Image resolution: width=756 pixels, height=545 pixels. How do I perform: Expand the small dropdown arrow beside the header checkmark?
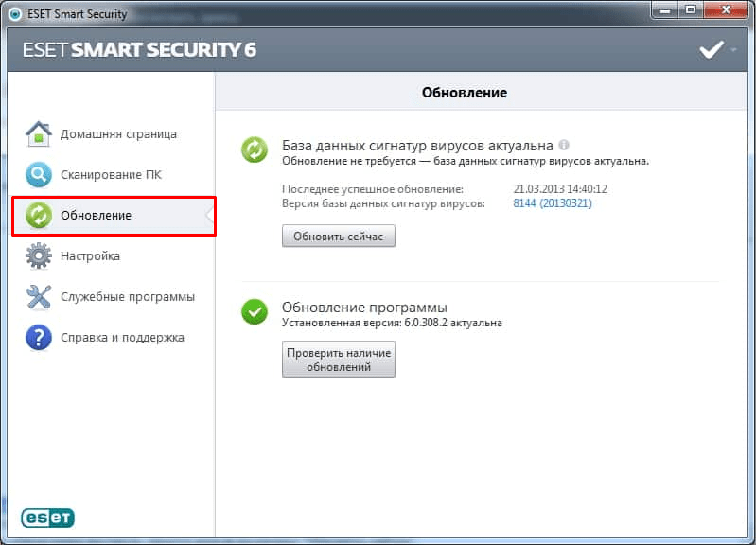733,50
